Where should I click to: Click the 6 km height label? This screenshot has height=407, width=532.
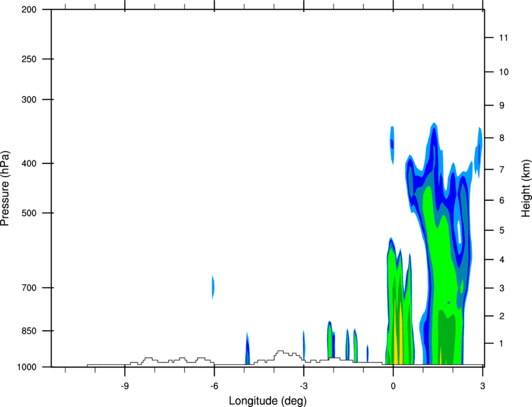point(502,200)
